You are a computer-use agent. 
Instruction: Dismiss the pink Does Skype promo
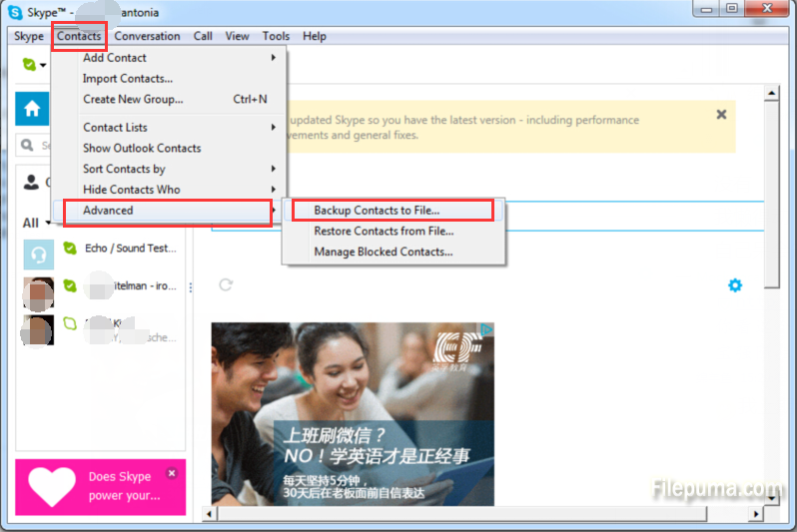(x=172, y=473)
